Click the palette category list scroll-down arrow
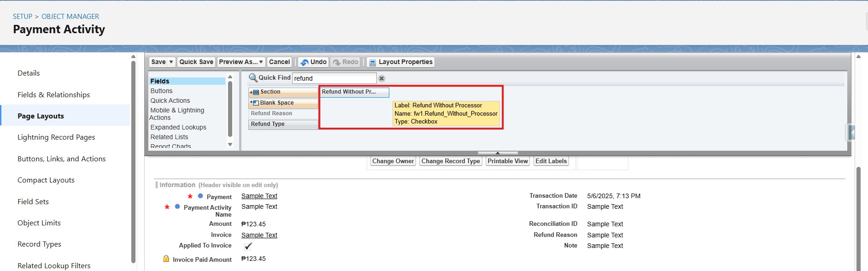This screenshot has height=271, width=868. click(x=230, y=144)
